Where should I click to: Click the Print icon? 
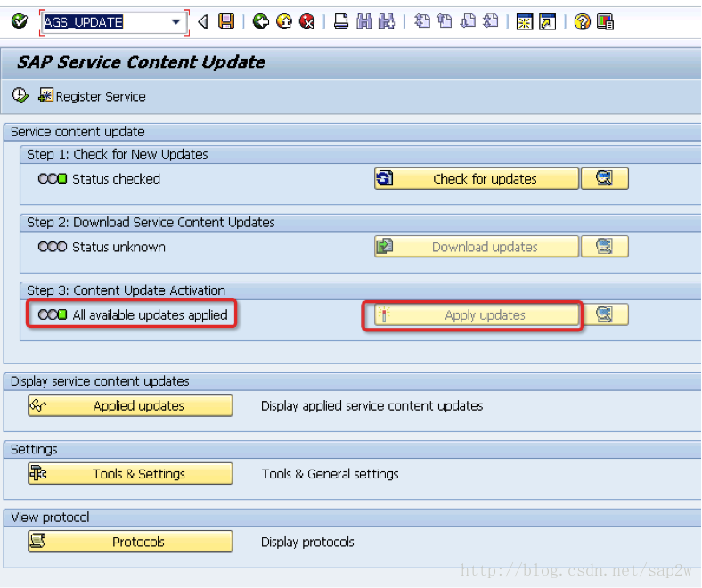point(341,21)
